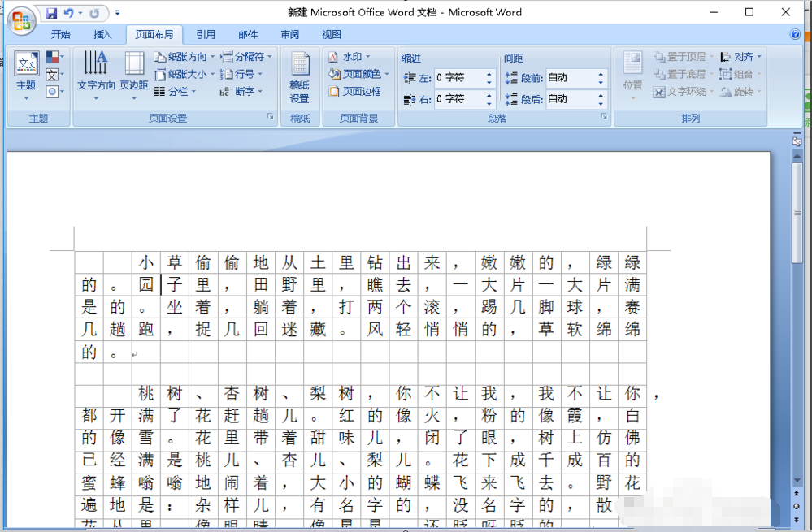This screenshot has width=812, height=532.
Task: Open Word help question mark icon
Action: [x=795, y=34]
